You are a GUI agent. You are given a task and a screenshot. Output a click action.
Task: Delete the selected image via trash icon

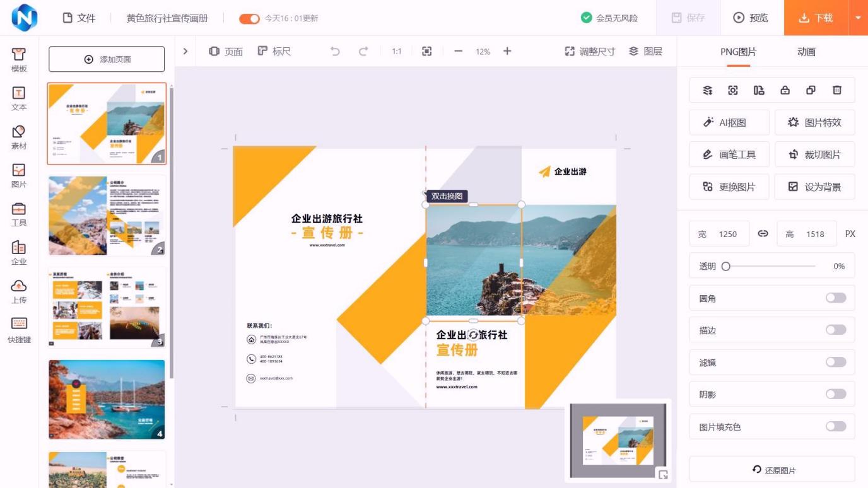[x=837, y=90]
